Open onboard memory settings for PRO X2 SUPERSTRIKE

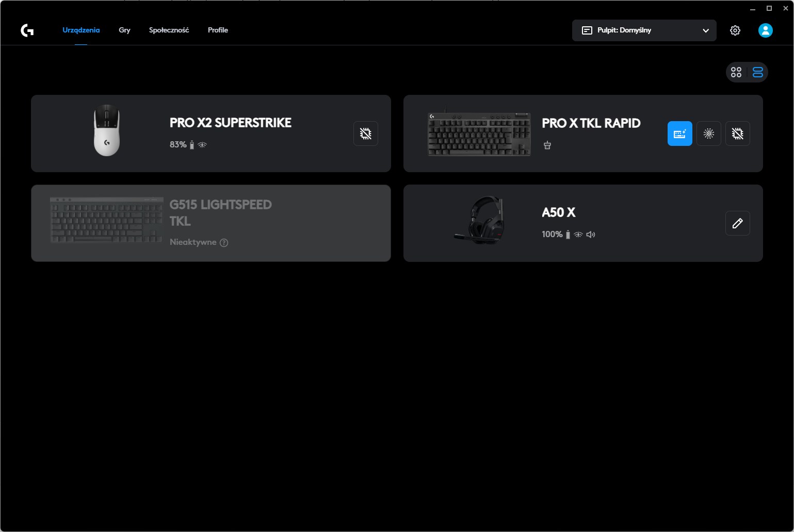click(x=365, y=134)
